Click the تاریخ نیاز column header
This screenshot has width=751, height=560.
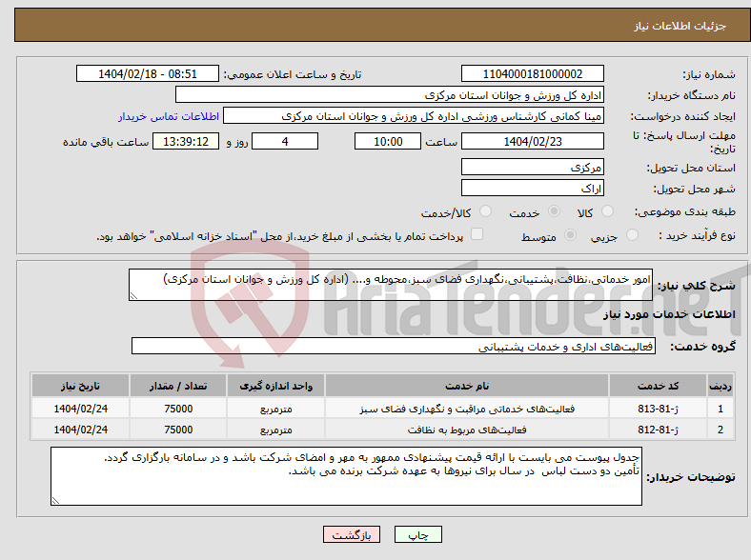click(80, 386)
